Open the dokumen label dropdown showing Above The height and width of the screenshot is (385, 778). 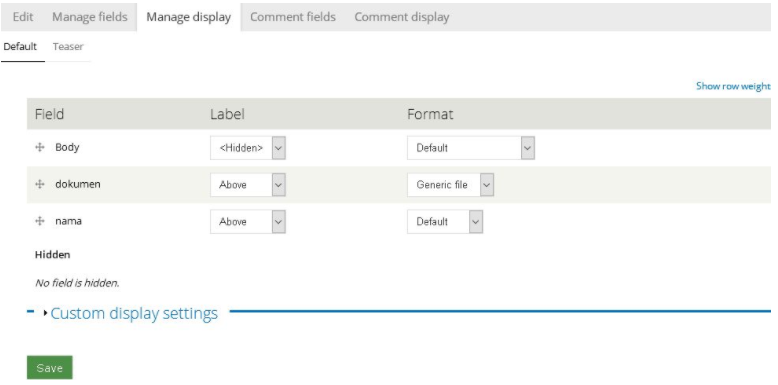coord(248,185)
